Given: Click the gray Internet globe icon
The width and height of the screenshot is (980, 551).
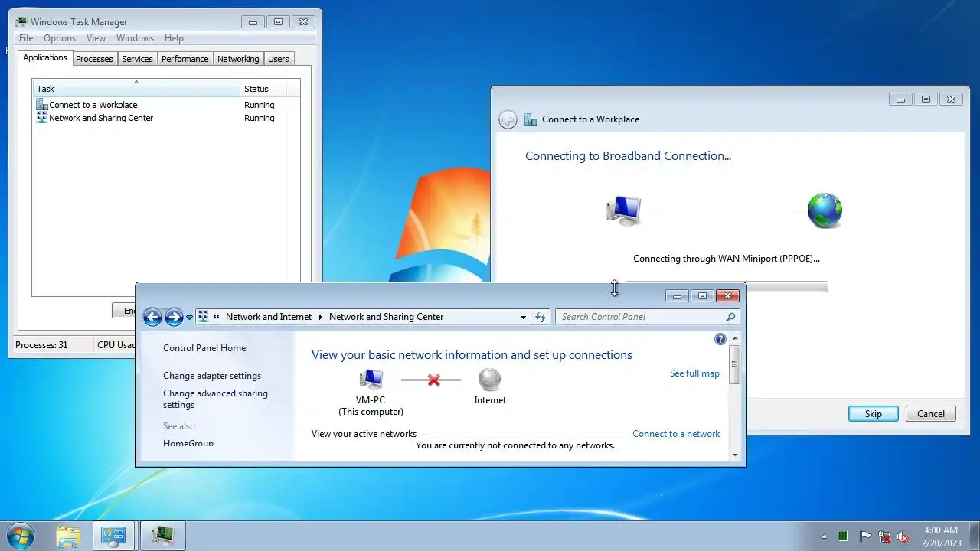Looking at the screenshot, I should 489,380.
